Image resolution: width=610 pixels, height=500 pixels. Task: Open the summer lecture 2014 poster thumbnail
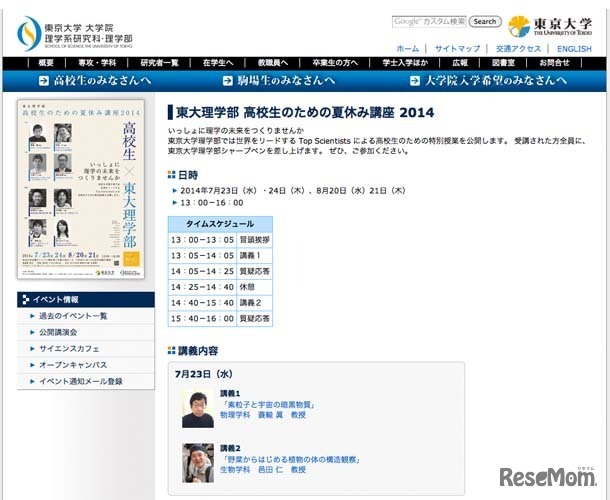(81, 189)
